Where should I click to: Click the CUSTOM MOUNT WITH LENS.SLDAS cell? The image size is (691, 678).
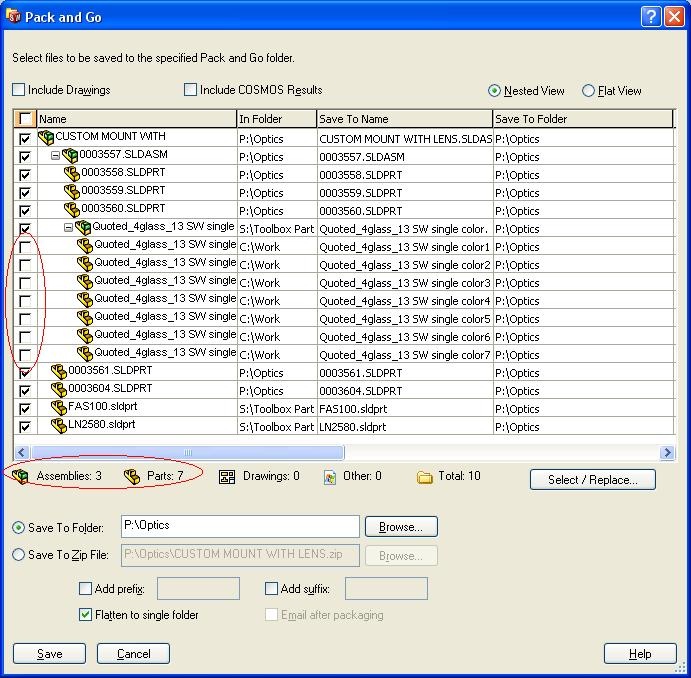coord(405,139)
